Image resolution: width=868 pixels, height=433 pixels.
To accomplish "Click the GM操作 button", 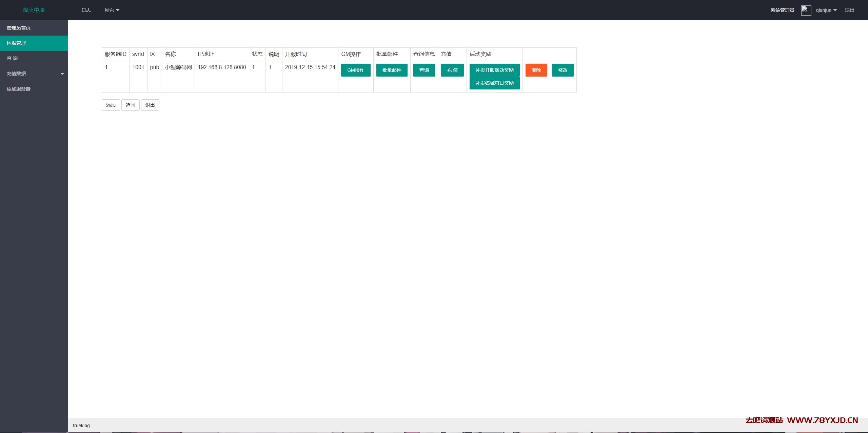I will pos(356,70).
